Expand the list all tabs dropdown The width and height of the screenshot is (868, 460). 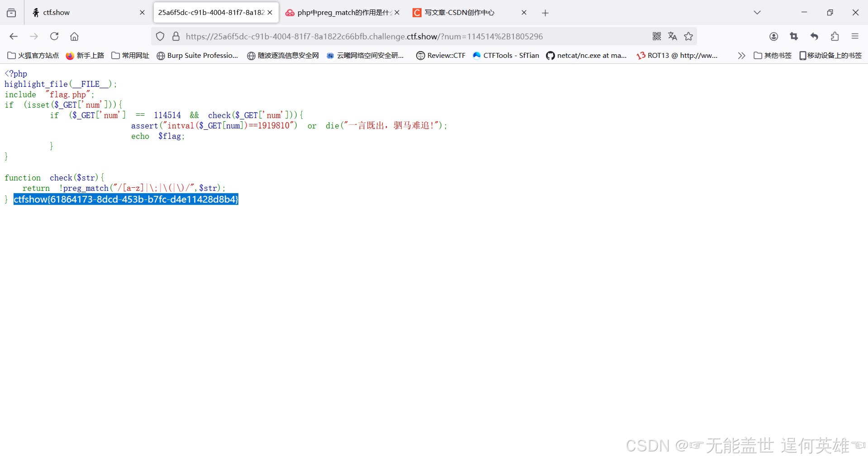coord(757,13)
